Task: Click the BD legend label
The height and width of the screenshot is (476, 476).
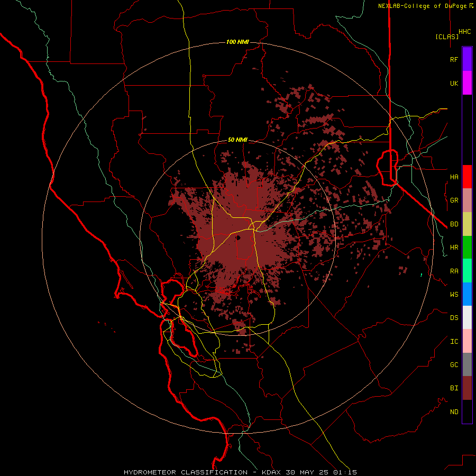Action: click(x=454, y=224)
